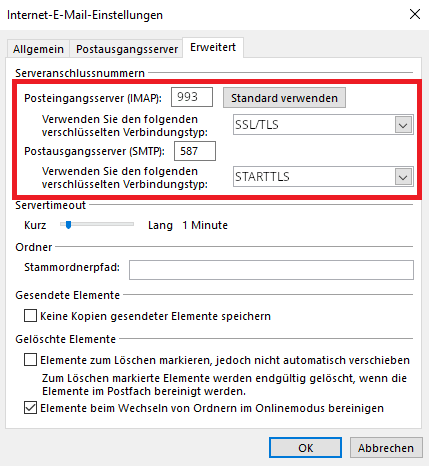Screen dimensions: 429x466
Task: Expand the SSL/TLS dropdown arrow
Action: [x=403, y=125]
